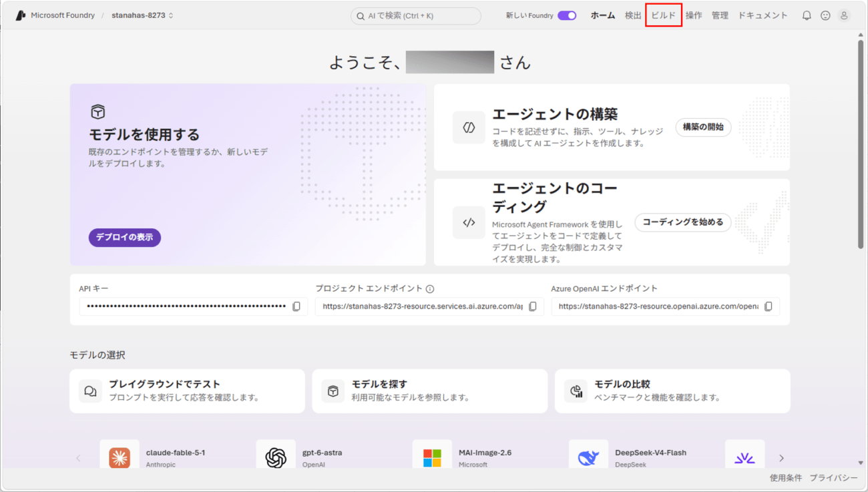Click the code icon beside エージェントのコーディング

469,222
